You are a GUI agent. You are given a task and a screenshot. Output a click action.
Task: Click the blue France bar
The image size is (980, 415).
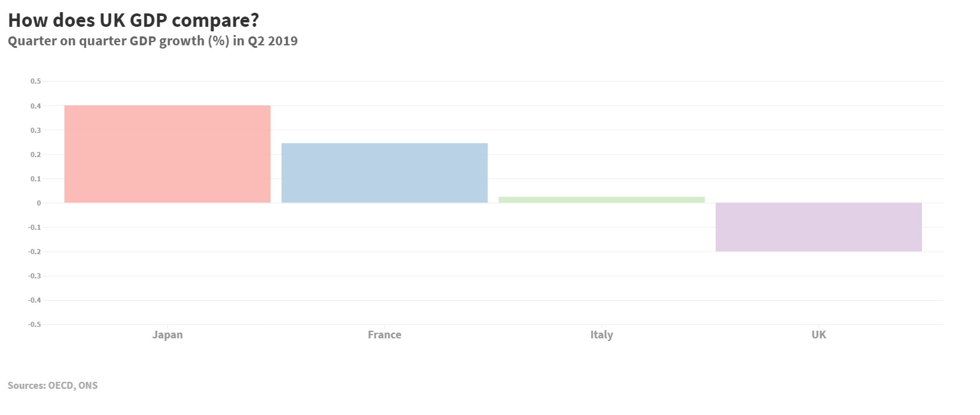(385, 173)
